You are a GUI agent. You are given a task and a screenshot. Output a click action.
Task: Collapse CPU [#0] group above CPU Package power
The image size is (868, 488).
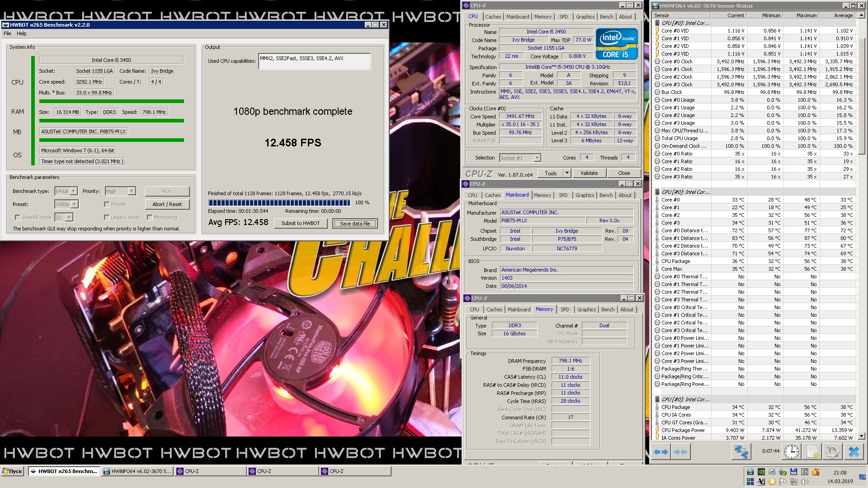click(x=657, y=399)
